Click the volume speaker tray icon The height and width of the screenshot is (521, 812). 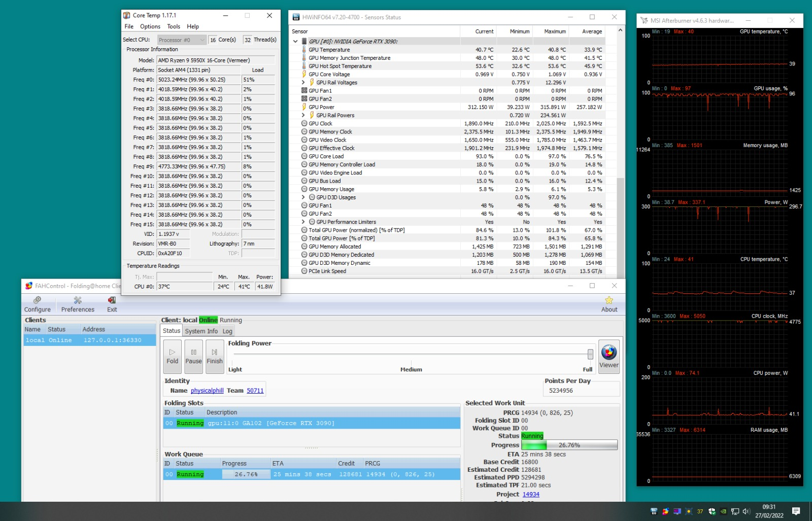[x=746, y=511]
